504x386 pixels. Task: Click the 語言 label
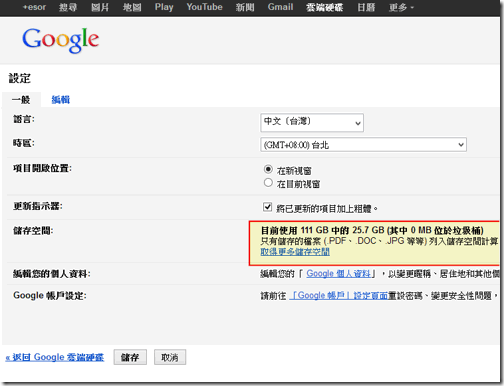coord(24,119)
